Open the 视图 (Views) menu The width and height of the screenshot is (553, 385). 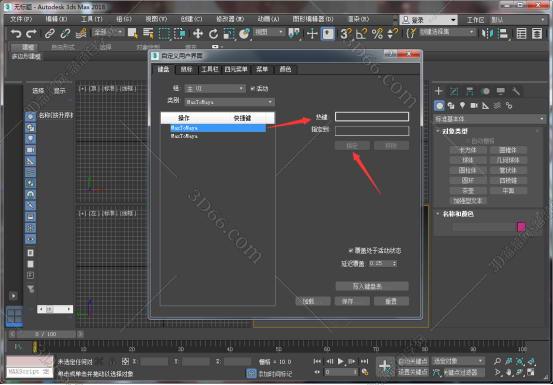(x=156, y=19)
